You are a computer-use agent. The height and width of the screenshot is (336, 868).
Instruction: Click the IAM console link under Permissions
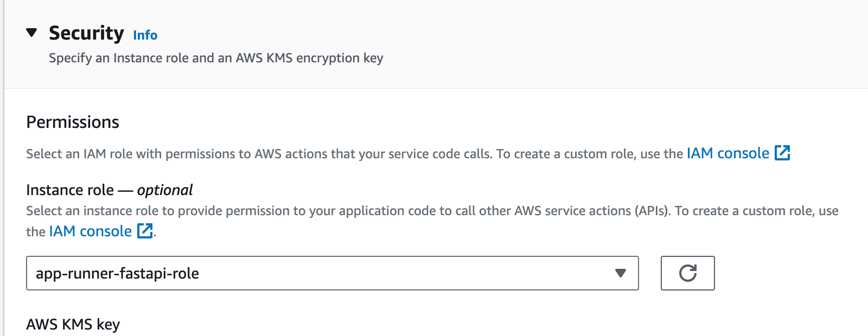click(727, 153)
